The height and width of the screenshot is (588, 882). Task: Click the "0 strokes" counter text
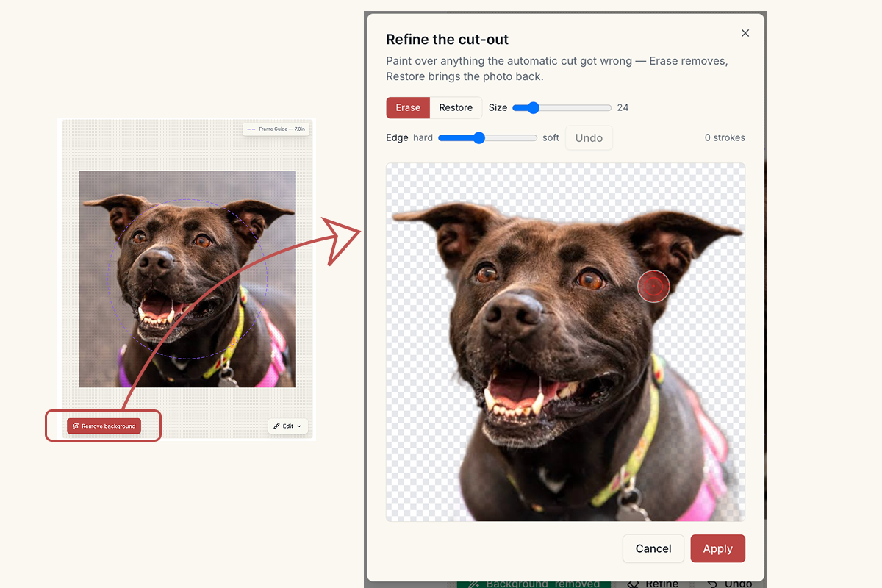pos(725,137)
